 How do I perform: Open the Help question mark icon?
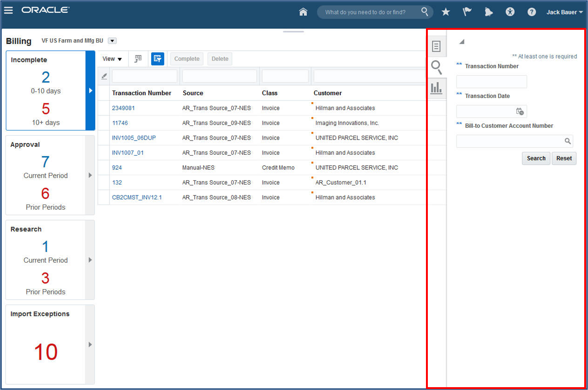point(532,12)
